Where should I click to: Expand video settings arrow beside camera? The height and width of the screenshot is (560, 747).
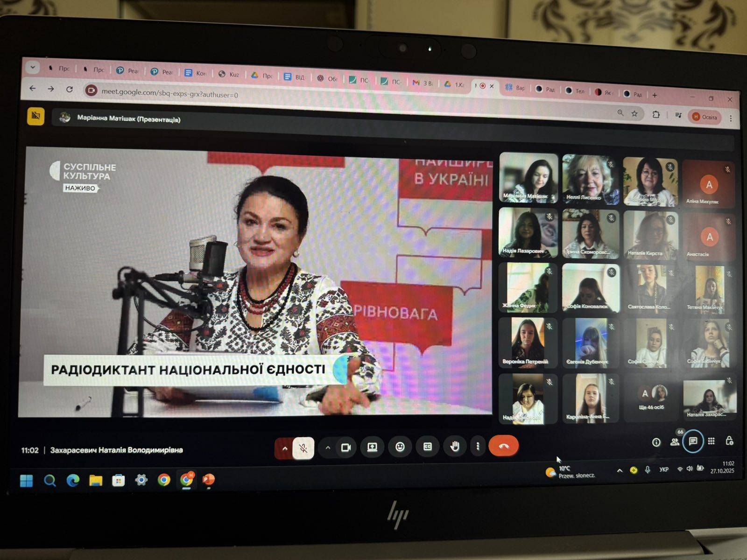[x=328, y=448]
